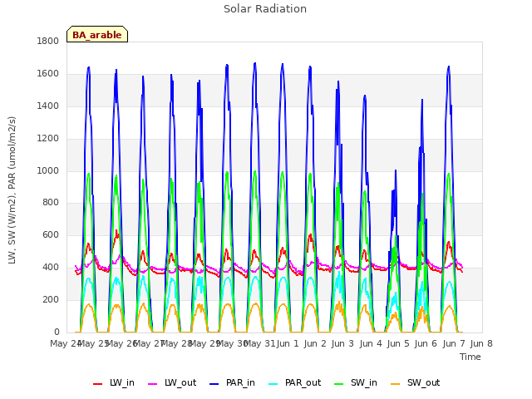Select the PAR_in legend label
Screen dimensions: 532x399
240,382
